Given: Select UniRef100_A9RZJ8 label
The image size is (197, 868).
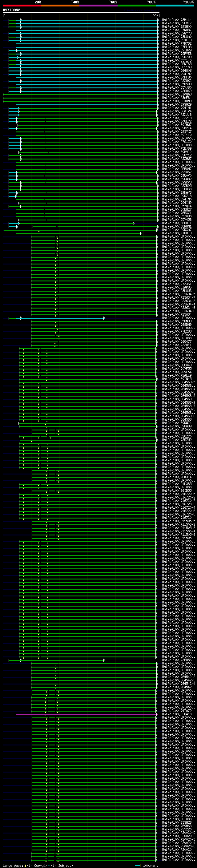Looking at the screenshot, I should click(177, 196).
